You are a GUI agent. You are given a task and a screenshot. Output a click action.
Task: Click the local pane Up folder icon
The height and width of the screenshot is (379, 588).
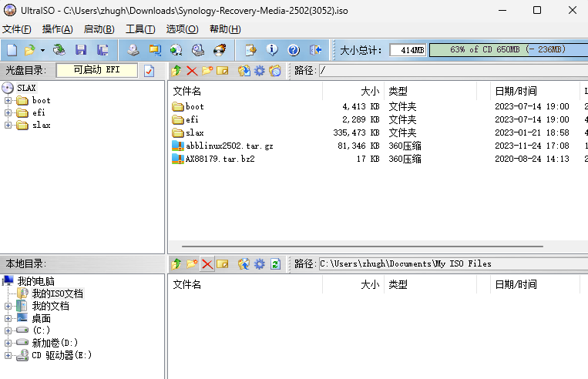(176, 264)
